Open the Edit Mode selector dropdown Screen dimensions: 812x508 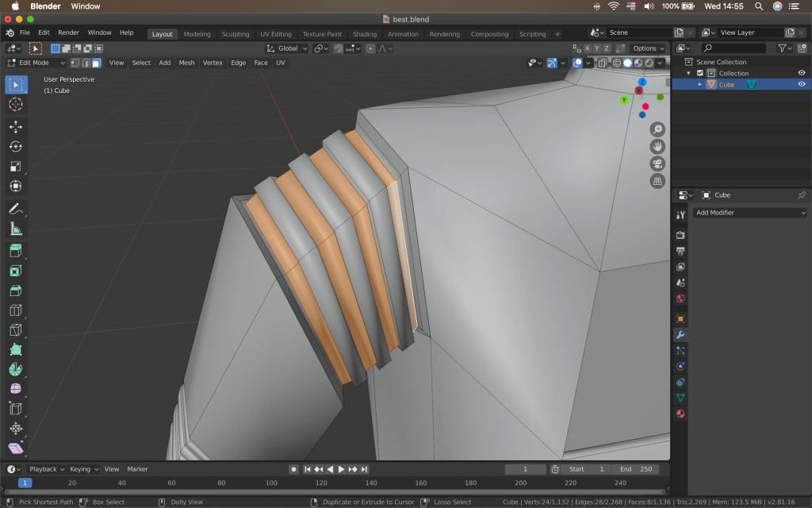pyautogui.click(x=36, y=63)
